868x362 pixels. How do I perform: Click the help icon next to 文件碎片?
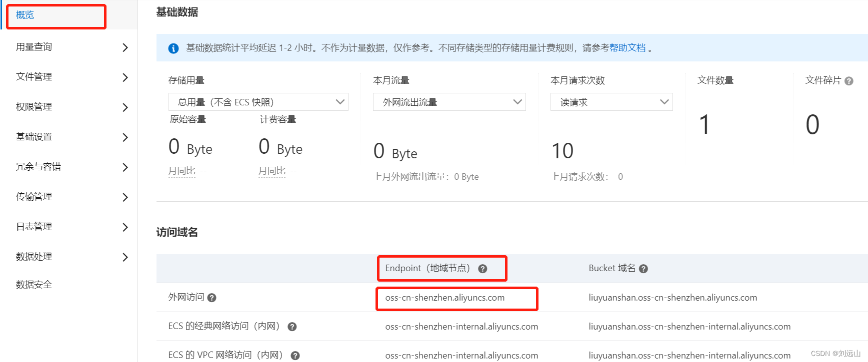click(x=849, y=81)
